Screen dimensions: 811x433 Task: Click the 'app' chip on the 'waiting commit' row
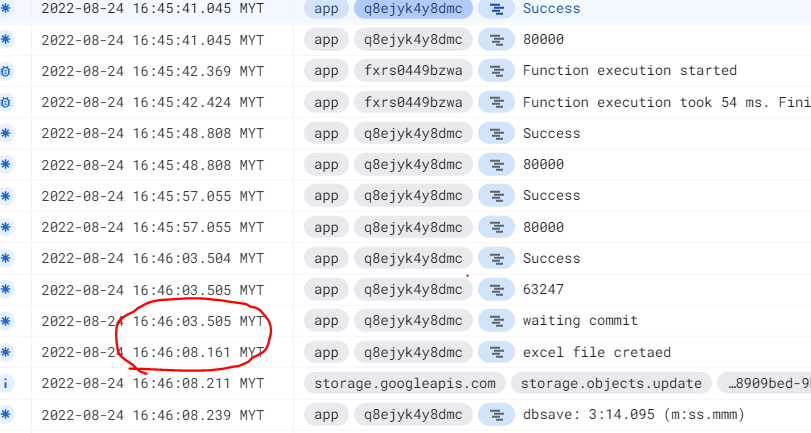[x=325, y=321]
